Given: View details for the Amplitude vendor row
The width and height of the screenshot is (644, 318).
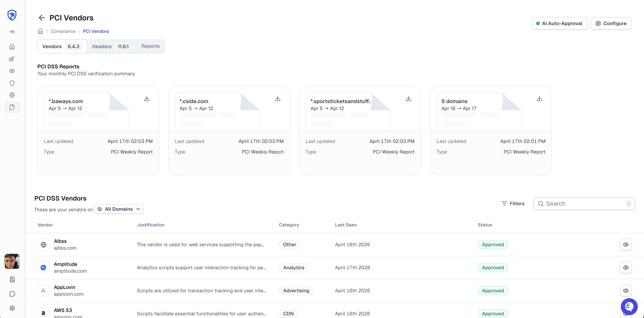Looking at the screenshot, I should (626, 268).
